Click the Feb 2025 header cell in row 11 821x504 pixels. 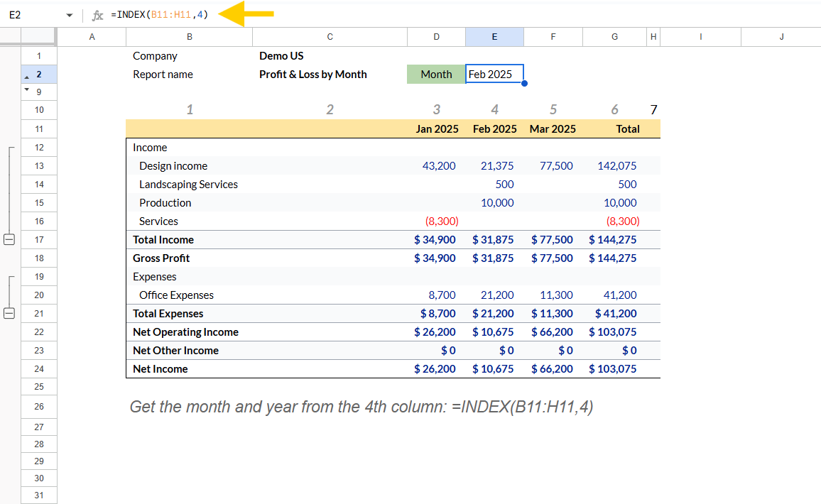pos(495,128)
